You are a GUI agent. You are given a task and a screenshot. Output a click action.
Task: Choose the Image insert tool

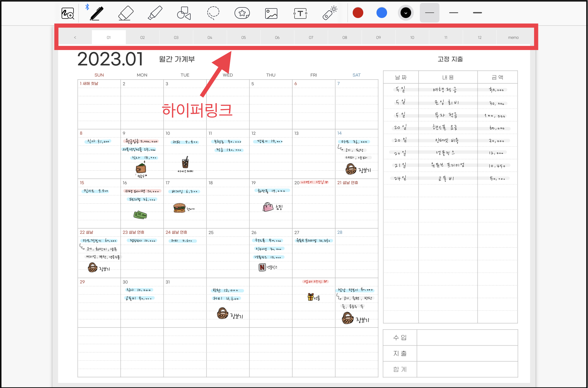271,13
